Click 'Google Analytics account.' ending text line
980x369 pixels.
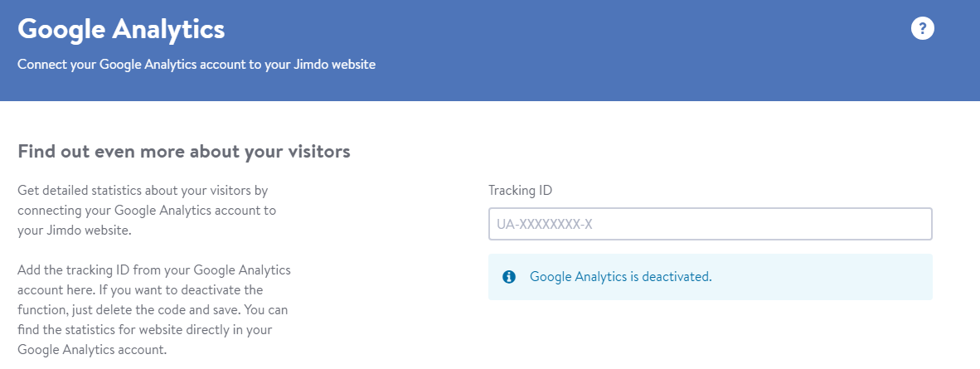pos(93,350)
